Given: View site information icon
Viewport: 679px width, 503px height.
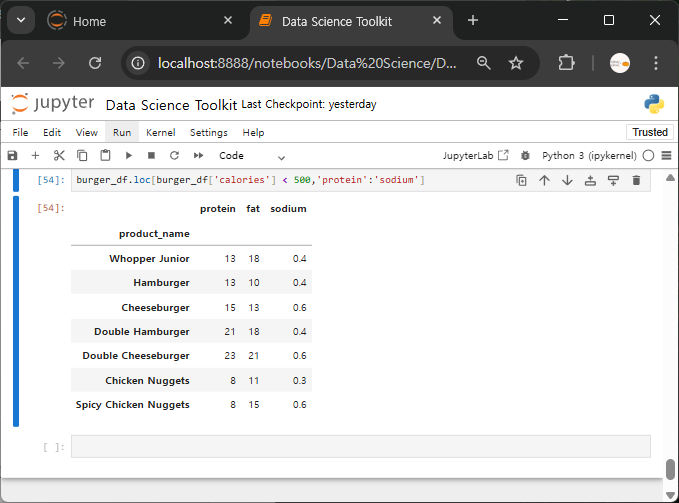Looking at the screenshot, I should point(138,63).
